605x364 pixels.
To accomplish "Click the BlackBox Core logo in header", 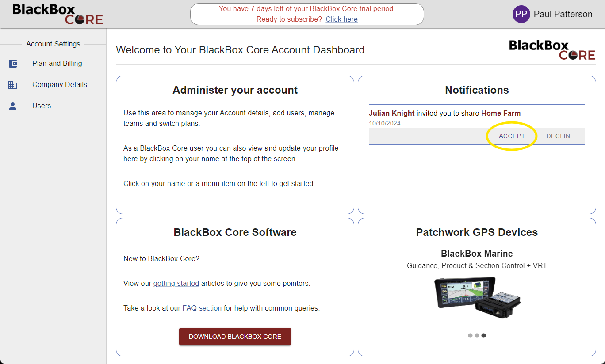I will coord(57,14).
